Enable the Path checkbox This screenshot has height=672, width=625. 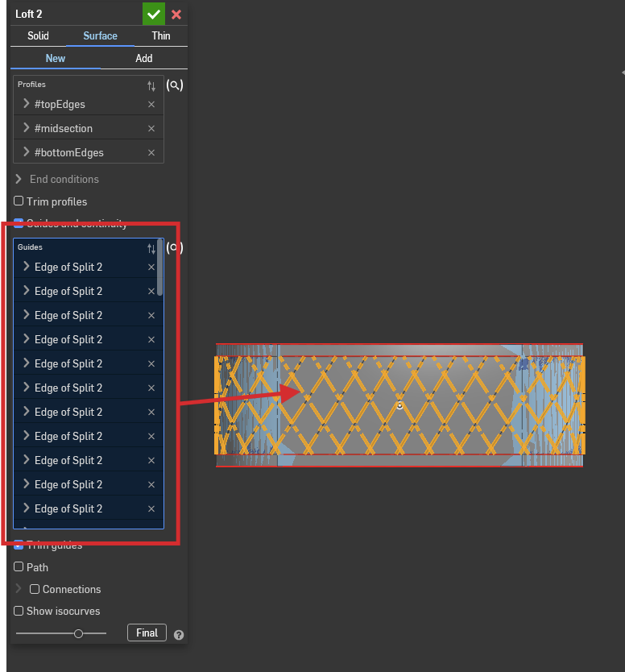(x=19, y=566)
